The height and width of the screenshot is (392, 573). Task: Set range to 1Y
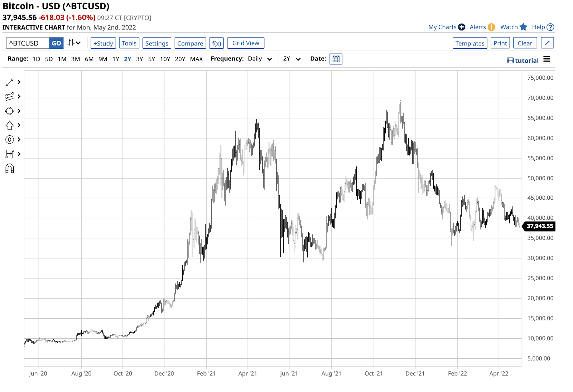(x=116, y=59)
